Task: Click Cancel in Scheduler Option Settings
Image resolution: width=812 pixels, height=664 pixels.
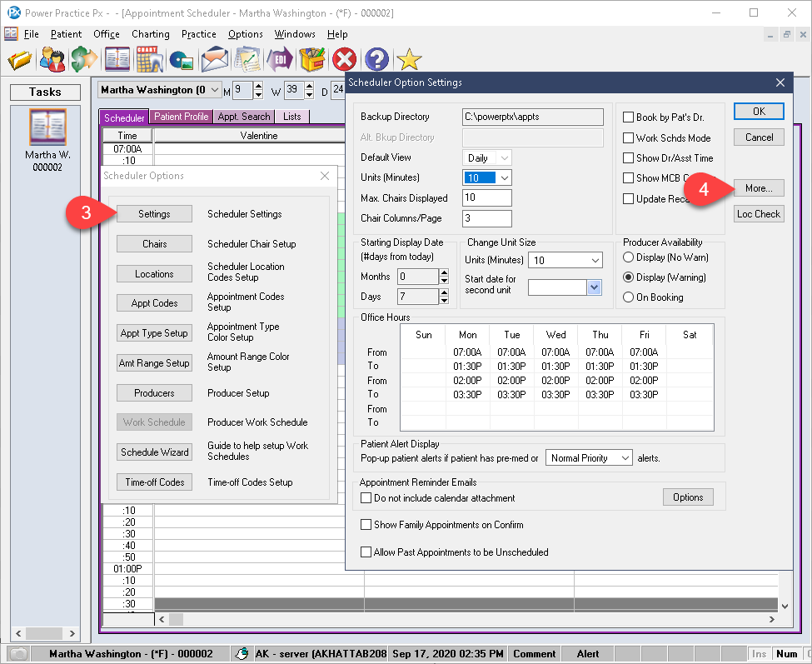Action: click(759, 137)
